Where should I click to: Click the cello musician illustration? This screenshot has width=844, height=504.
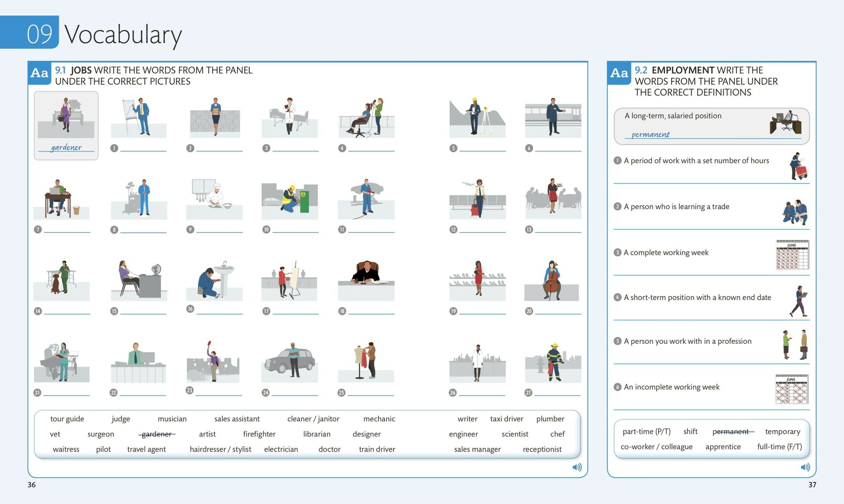click(x=552, y=280)
